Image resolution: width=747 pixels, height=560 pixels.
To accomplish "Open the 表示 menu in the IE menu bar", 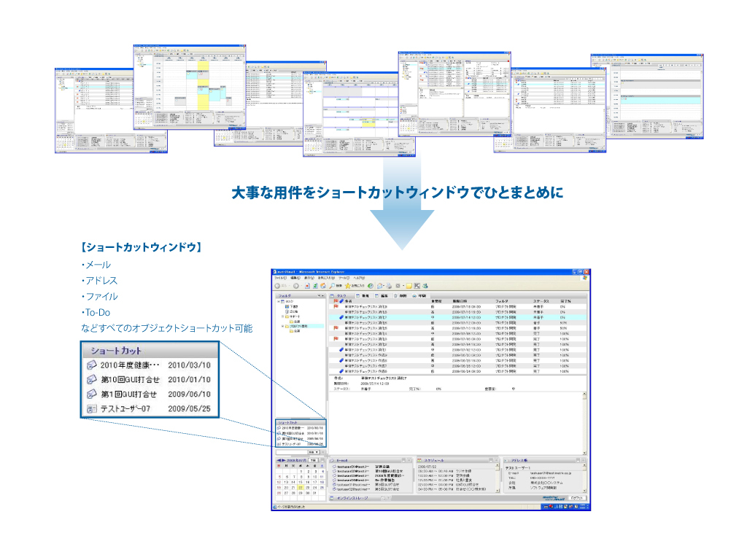I will point(309,278).
